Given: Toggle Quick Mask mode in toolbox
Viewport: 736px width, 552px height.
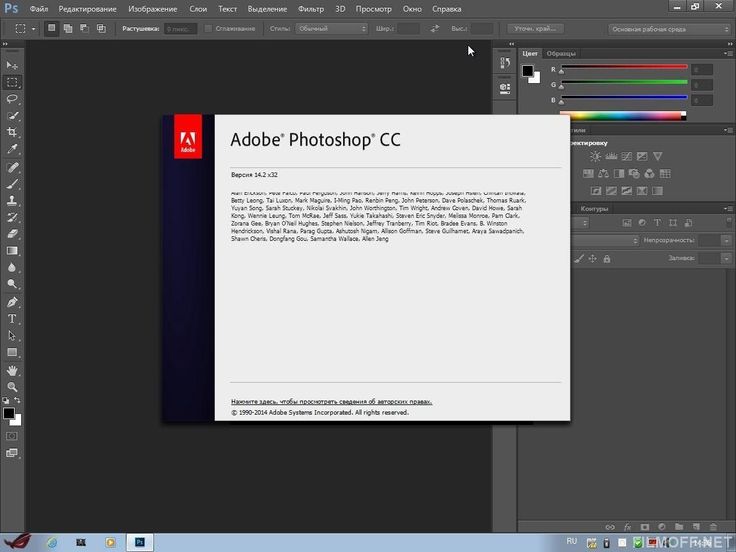Looking at the screenshot, I should [x=12, y=436].
